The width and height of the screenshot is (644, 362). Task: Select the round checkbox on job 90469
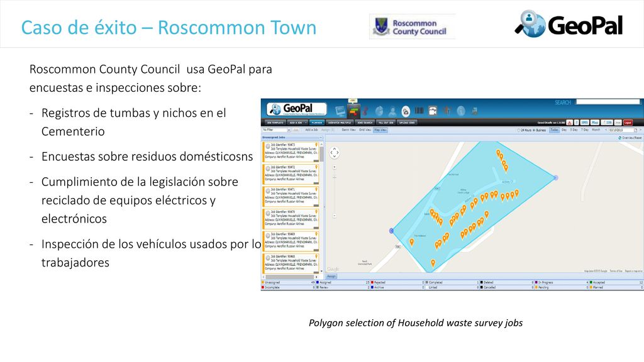tap(268, 236)
